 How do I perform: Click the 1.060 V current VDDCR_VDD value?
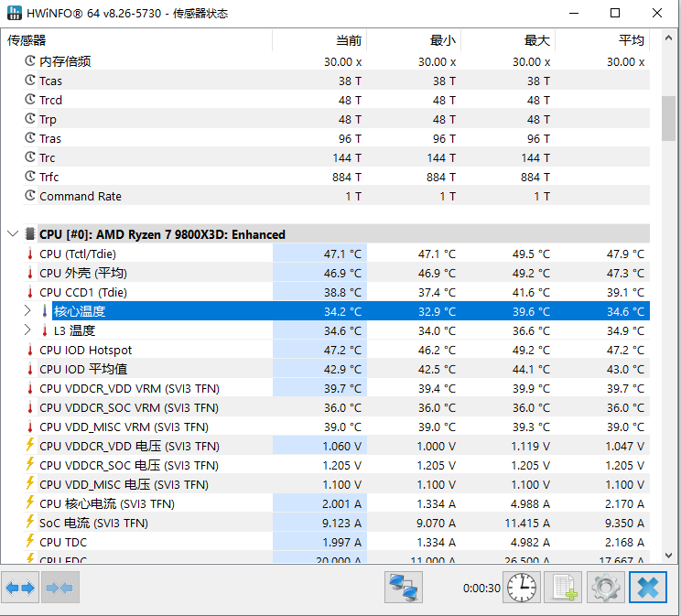click(x=341, y=446)
